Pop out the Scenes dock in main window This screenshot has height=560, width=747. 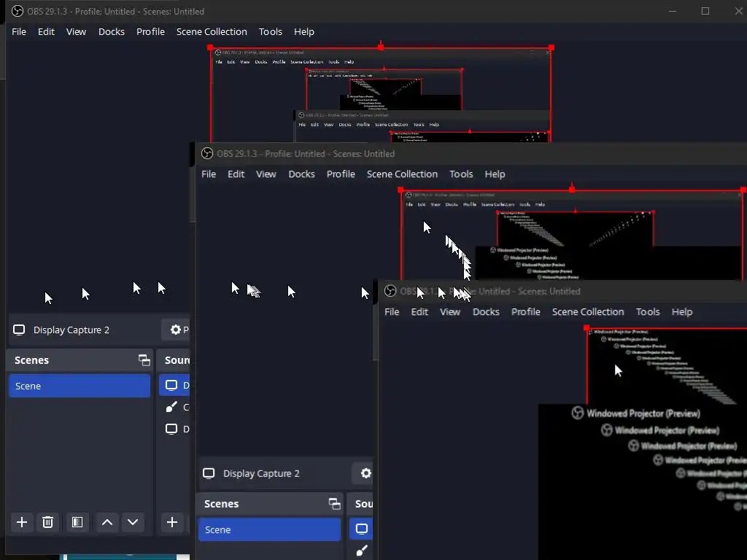click(144, 360)
